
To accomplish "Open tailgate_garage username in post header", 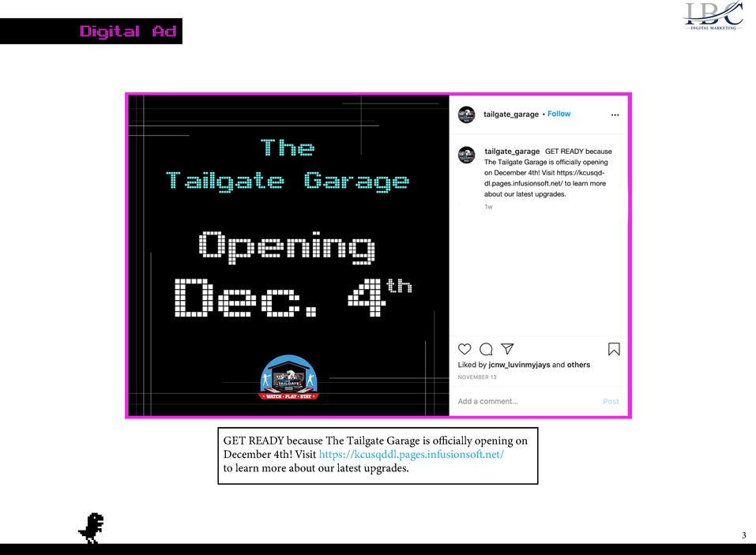I will (x=511, y=114).
